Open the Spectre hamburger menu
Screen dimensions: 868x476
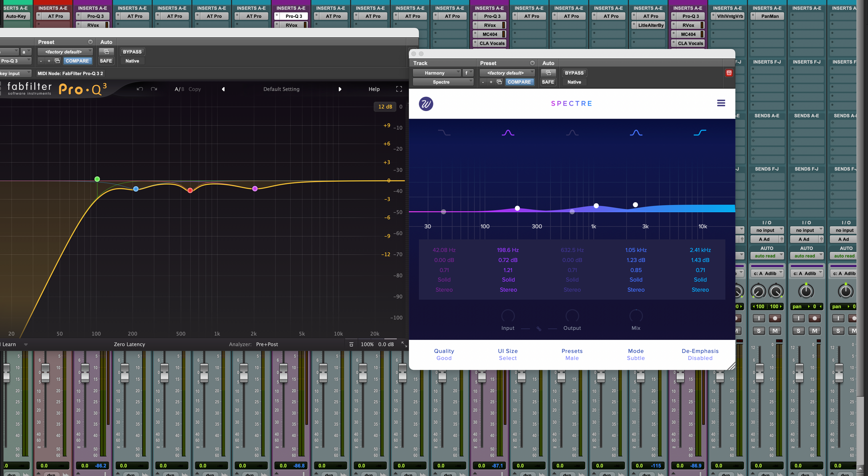point(721,103)
